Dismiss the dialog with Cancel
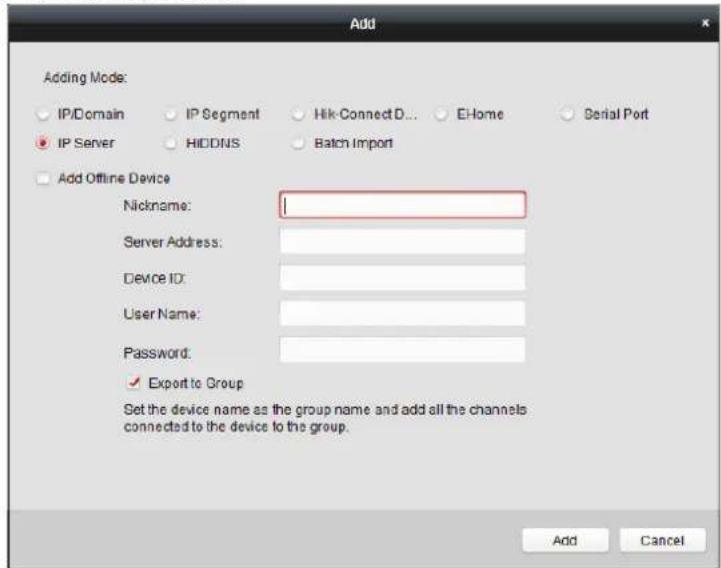The width and height of the screenshot is (721, 568). pos(663,540)
